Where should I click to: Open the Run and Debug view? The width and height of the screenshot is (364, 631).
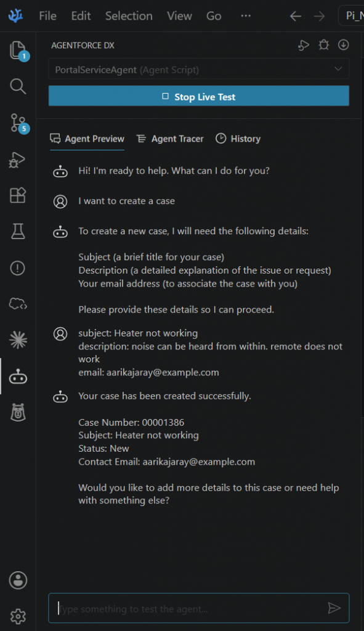[x=18, y=160]
